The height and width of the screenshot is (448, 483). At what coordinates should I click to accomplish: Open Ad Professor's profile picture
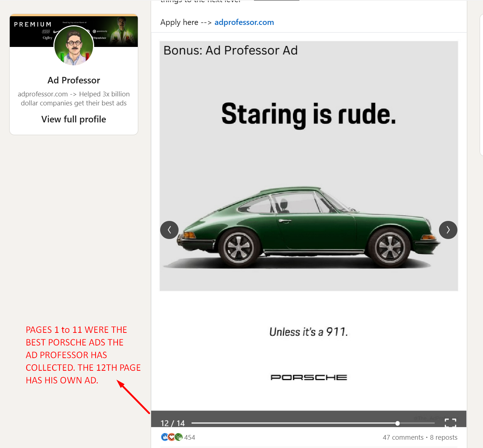[x=74, y=46]
